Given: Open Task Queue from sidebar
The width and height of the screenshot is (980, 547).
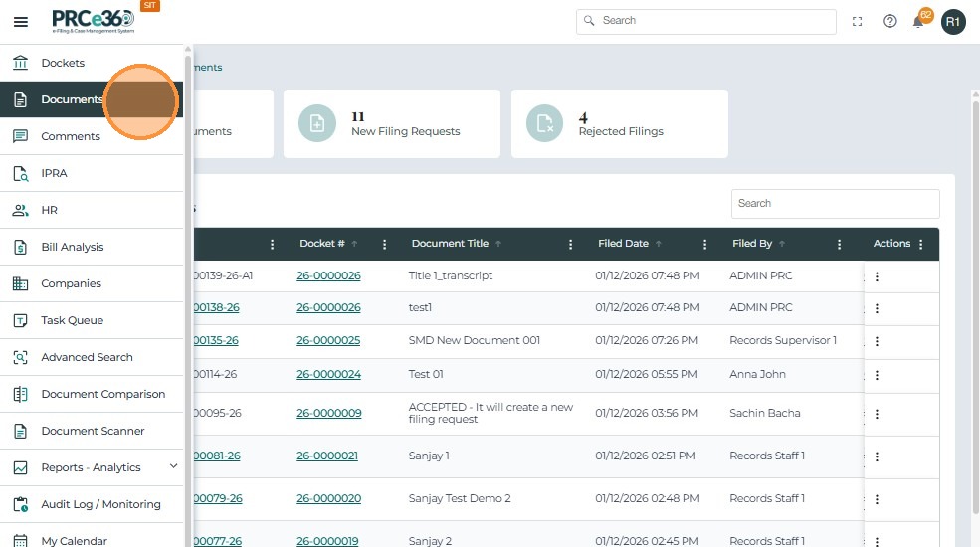Looking at the screenshot, I should point(72,320).
